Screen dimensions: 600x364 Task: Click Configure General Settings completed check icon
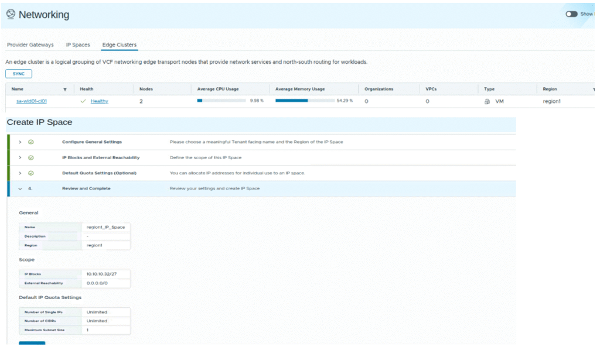click(31, 142)
